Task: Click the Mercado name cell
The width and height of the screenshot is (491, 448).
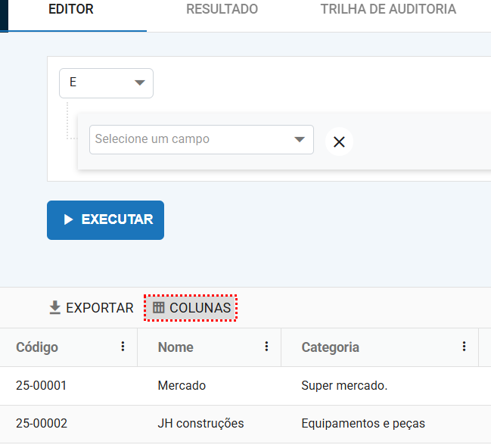Action: coord(182,386)
